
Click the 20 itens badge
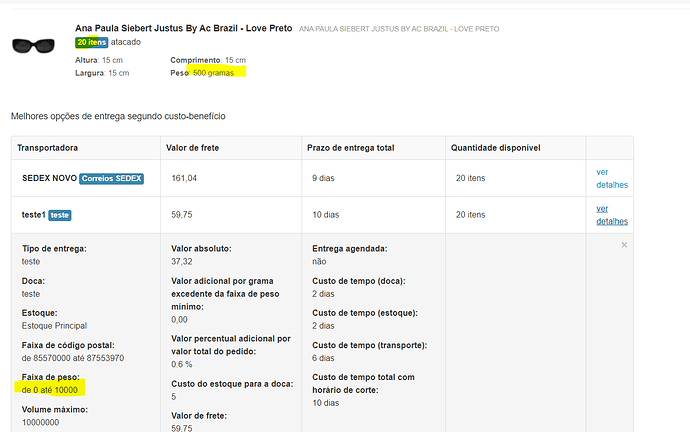92,42
